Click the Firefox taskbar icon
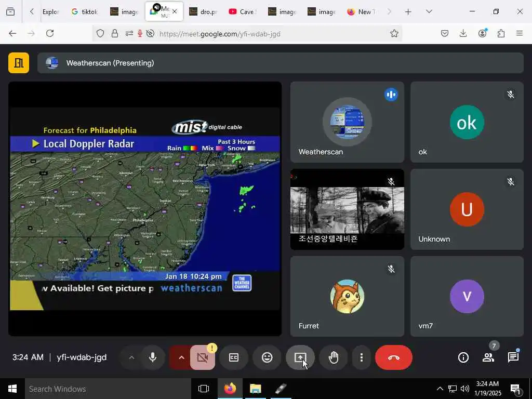 (x=230, y=389)
